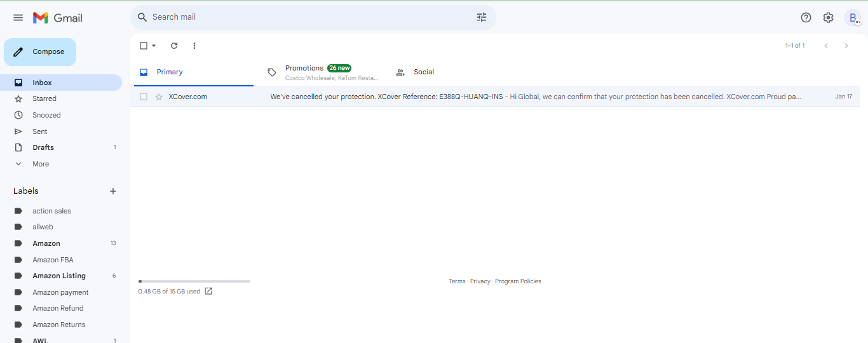Open the Amazon payment label
Viewport: 868px width, 343px height.
(x=61, y=292)
